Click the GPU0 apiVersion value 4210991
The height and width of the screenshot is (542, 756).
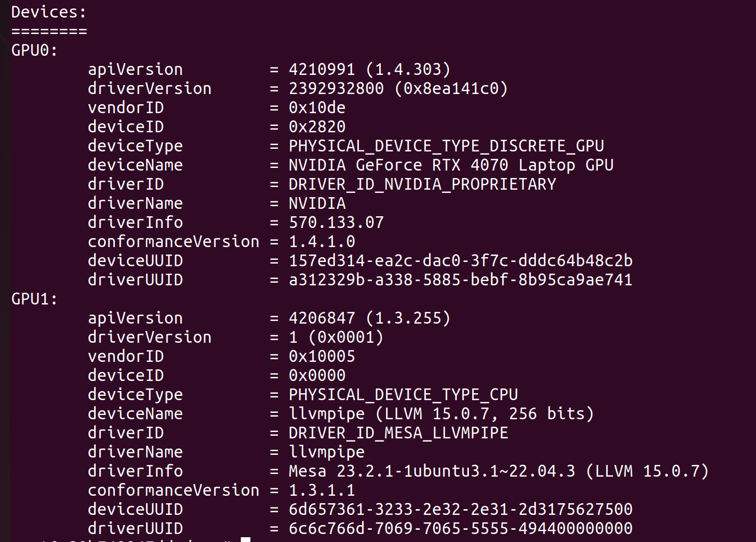(322, 69)
